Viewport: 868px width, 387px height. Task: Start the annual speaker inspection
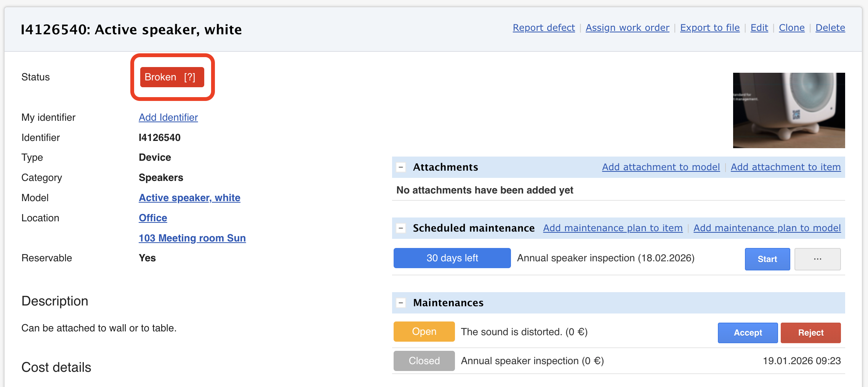pyautogui.click(x=767, y=259)
